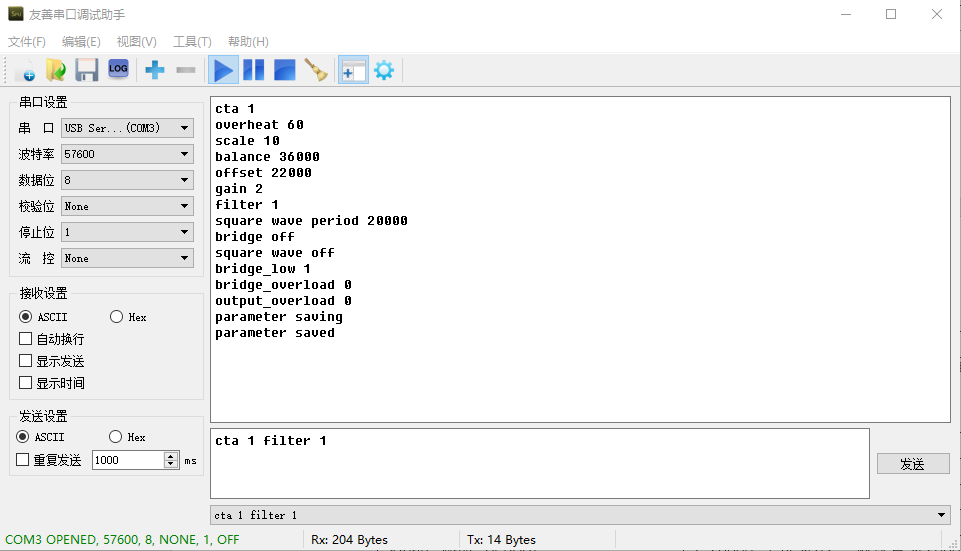Image resolution: width=961 pixels, height=551 pixels.
Task: Clear the output with the broom icon
Action: pyautogui.click(x=316, y=70)
